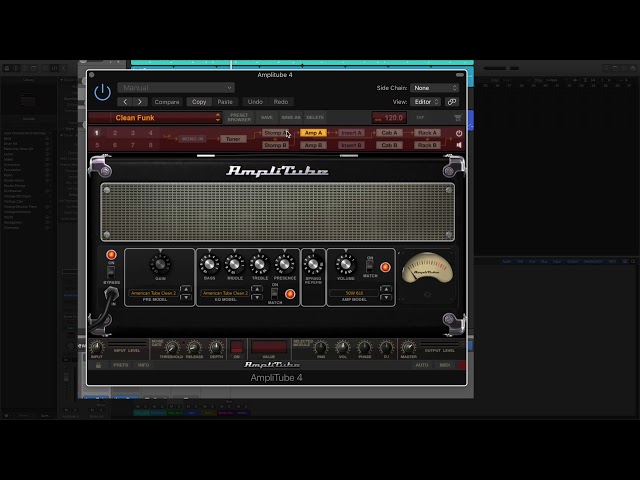Switch to the Stomp A module
The width and height of the screenshot is (640, 480).
click(276, 133)
